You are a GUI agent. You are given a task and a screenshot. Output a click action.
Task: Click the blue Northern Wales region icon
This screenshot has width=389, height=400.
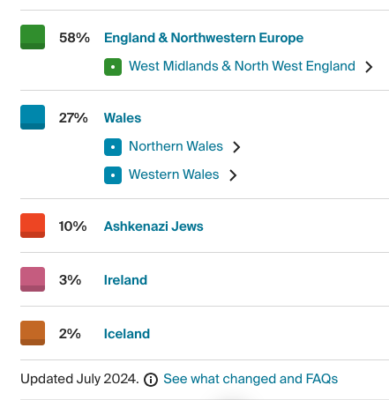click(113, 147)
